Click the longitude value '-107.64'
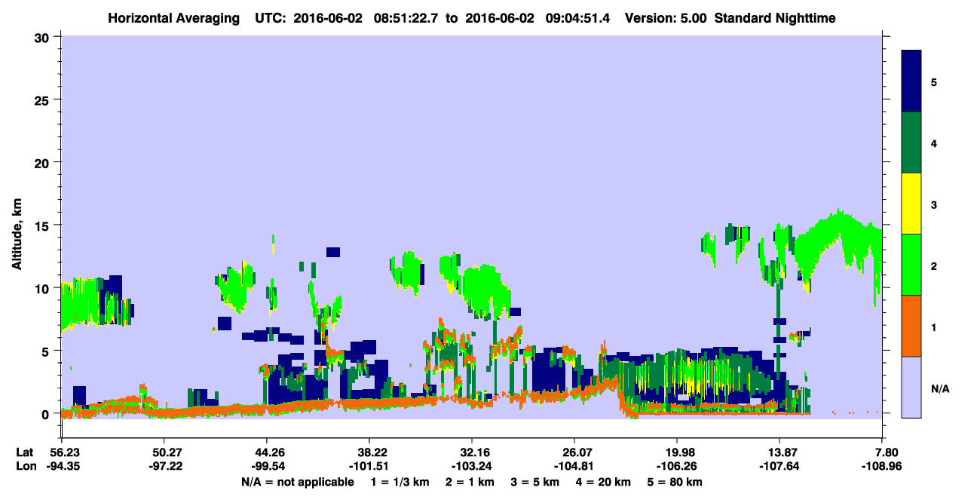The height and width of the screenshot is (503, 980). (x=780, y=467)
